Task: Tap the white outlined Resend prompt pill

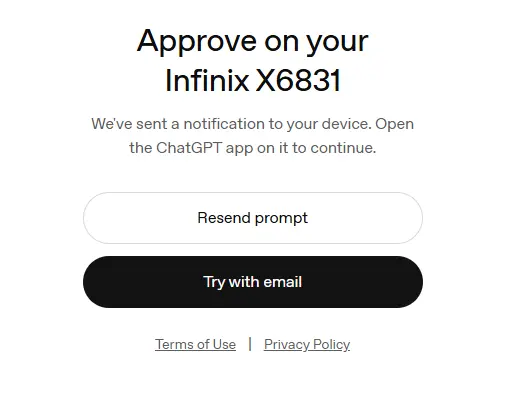Action: click(253, 218)
